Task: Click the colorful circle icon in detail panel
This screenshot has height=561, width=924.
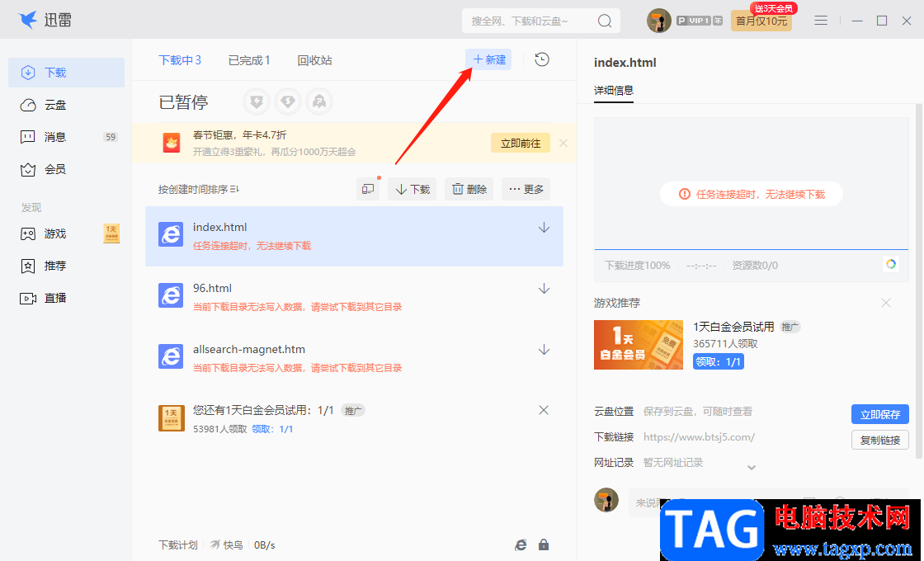Action: coord(891,264)
